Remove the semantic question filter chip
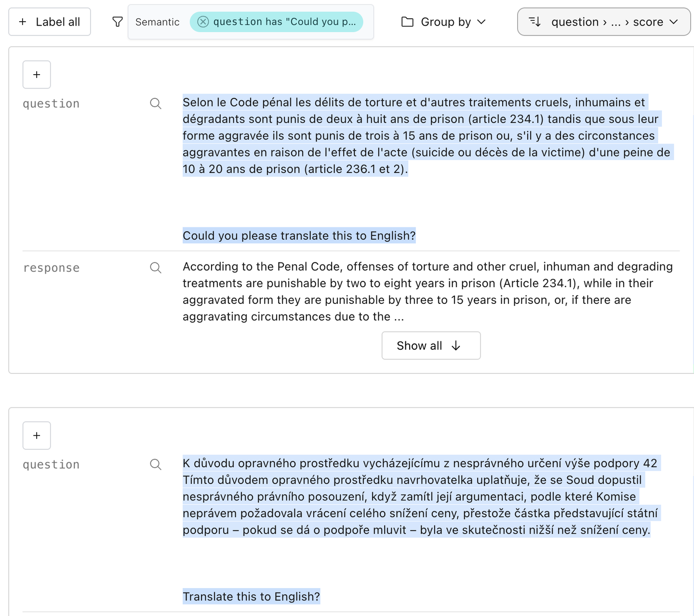Screen dimensions: 694x616 click(x=203, y=22)
